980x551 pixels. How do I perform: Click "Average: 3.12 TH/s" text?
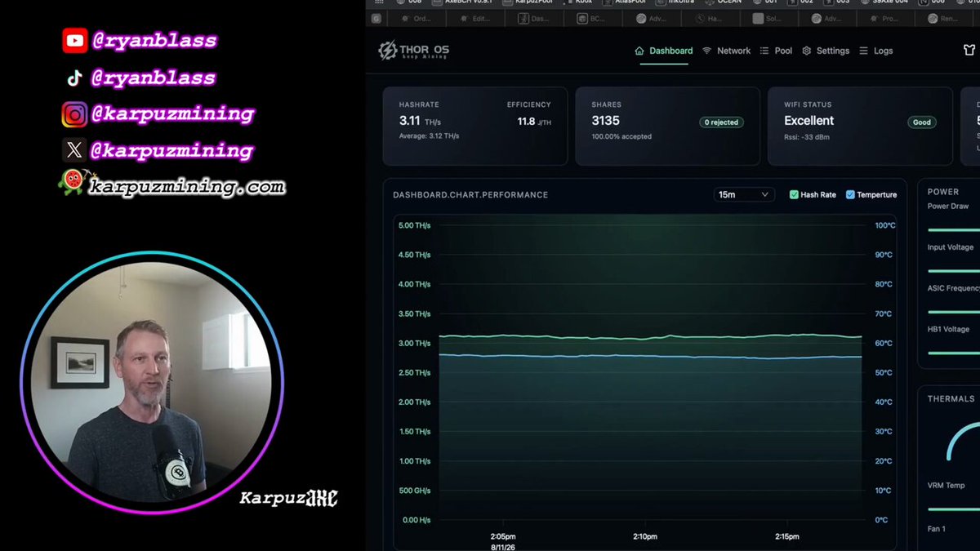(429, 136)
